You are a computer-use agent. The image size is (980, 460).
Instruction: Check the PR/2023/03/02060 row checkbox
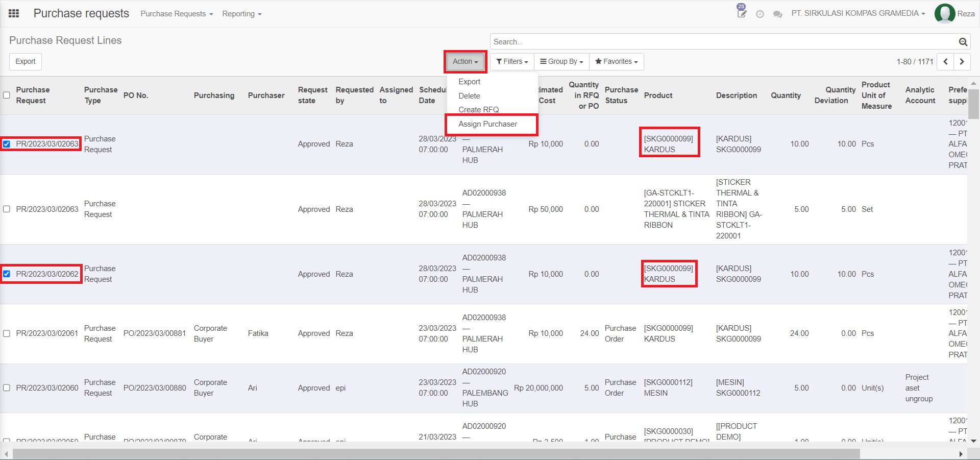(x=7, y=388)
